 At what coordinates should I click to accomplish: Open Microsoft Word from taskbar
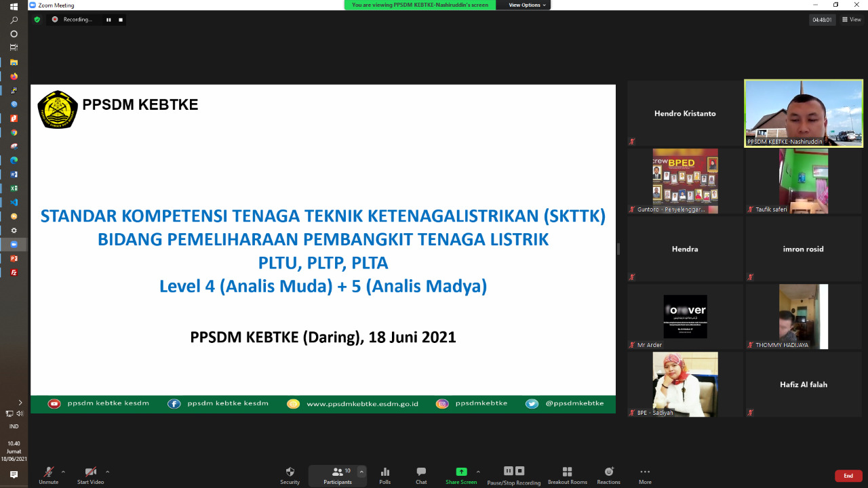(x=14, y=174)
